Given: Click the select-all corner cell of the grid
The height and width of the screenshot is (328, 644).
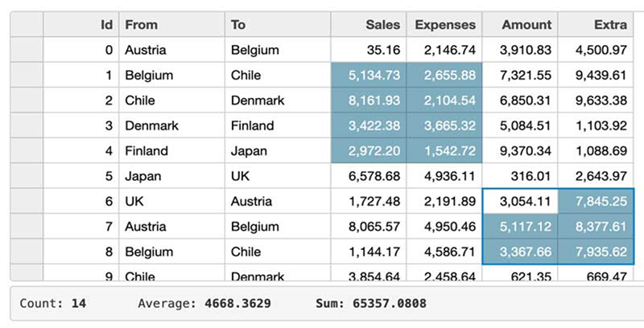Looking at the screenshot, I should coord(27,25).
